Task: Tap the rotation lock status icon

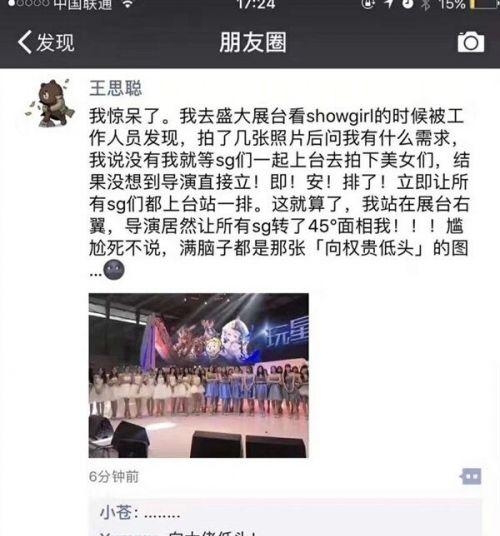Action: pos(368,3)
